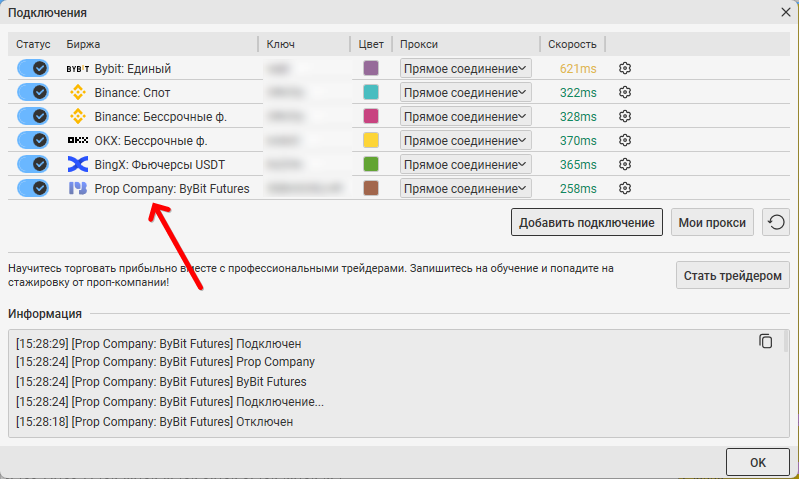The image size is (799, 479).
Task: Open the Мои прокси button
Action: pos(712,222)
